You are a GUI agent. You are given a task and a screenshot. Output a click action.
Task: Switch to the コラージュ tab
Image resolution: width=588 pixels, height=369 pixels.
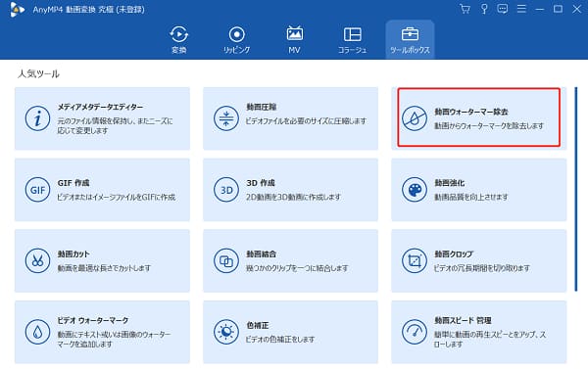point(352,40)
